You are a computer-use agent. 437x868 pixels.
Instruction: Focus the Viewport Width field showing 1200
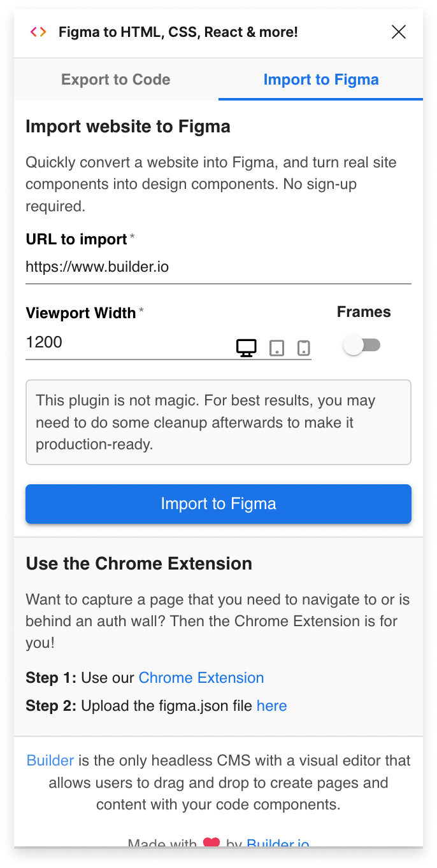tap(127, 342)
